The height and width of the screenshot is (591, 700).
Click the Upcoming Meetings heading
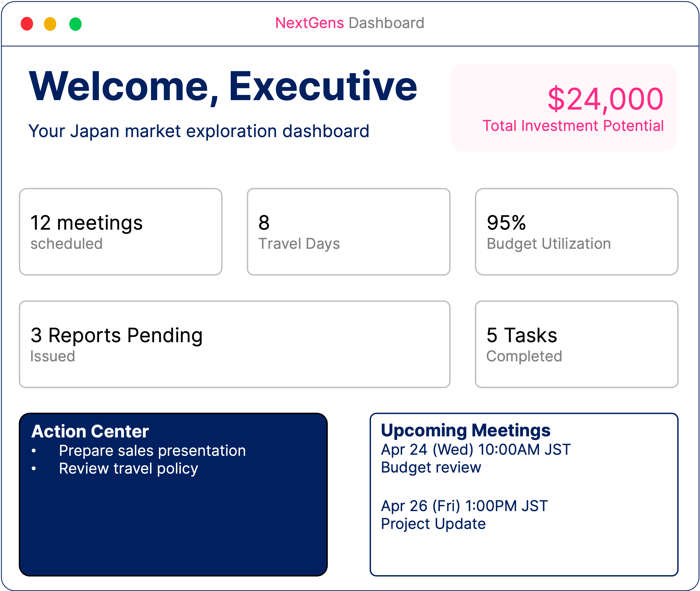point(465,430)
